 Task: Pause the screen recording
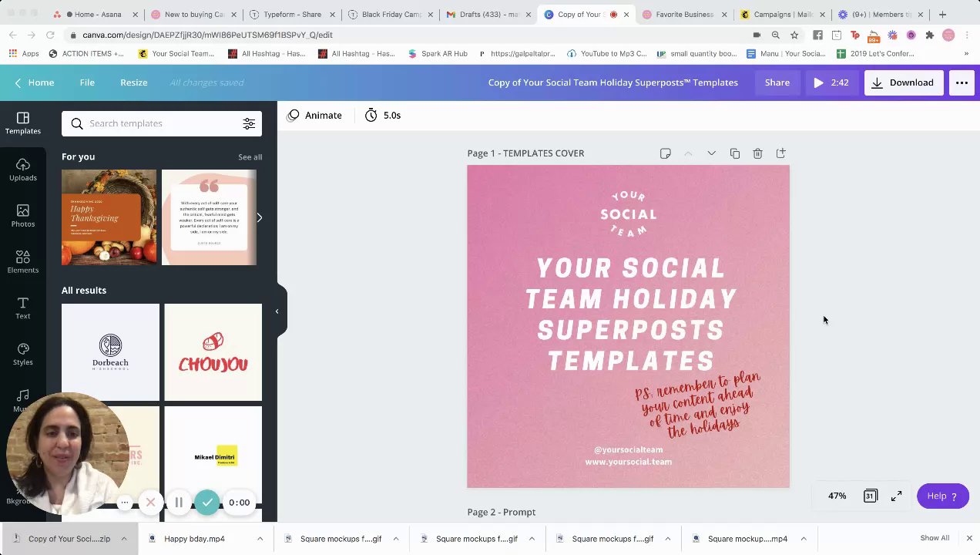[179, 503]
